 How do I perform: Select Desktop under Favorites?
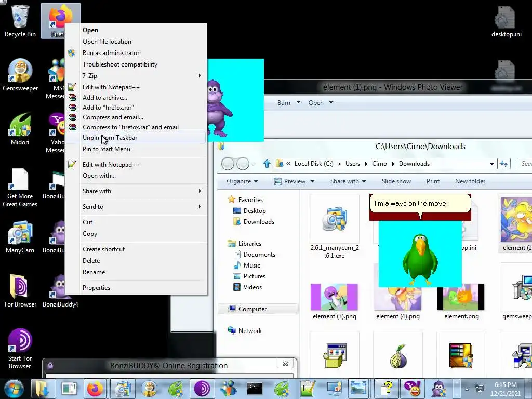point(249,211)
